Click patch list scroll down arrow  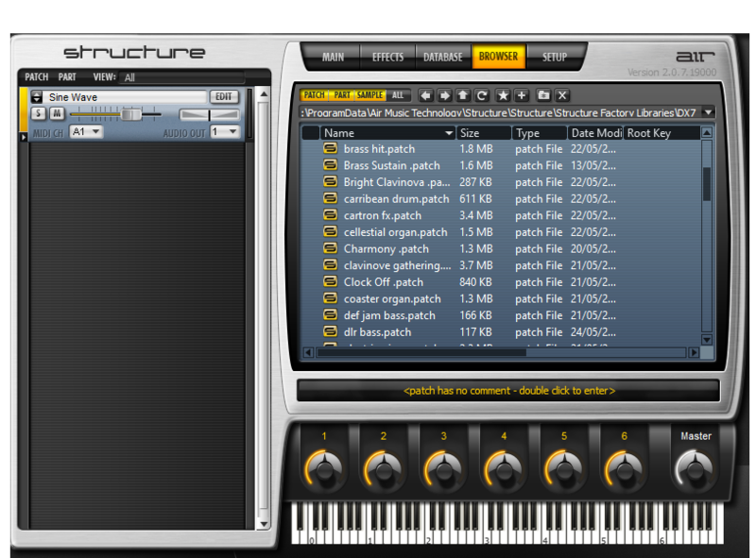(264, 524)
